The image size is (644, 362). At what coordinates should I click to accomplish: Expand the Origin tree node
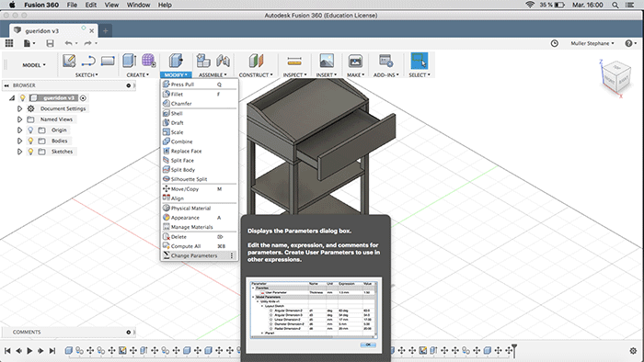point(19,130)
